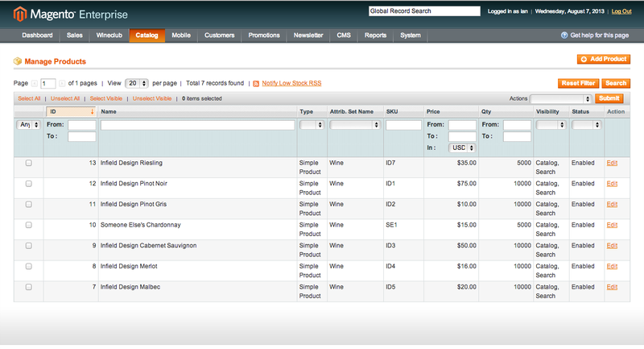Open the Sales menu
The width and height of the screenshot is (644, 349).
[x=74, y=35]
